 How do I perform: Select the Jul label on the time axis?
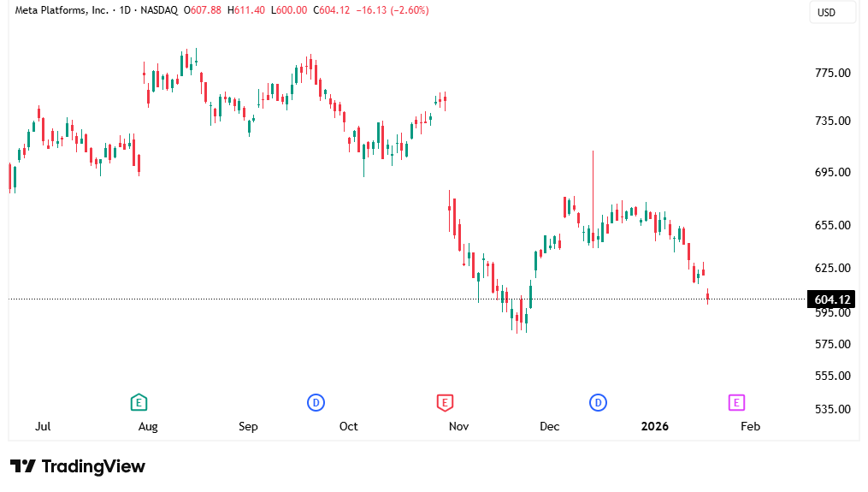click(43, 426)
